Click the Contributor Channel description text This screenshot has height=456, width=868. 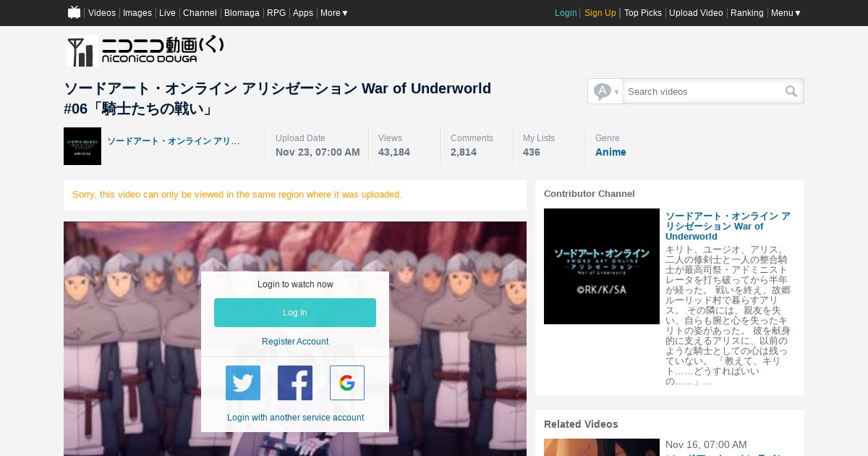(x=728, y=316)
